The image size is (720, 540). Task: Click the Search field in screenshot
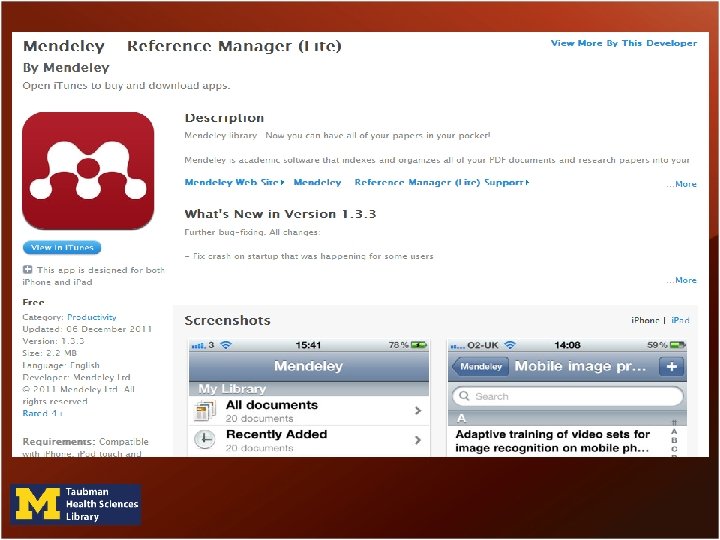click(x=568, y=396)
